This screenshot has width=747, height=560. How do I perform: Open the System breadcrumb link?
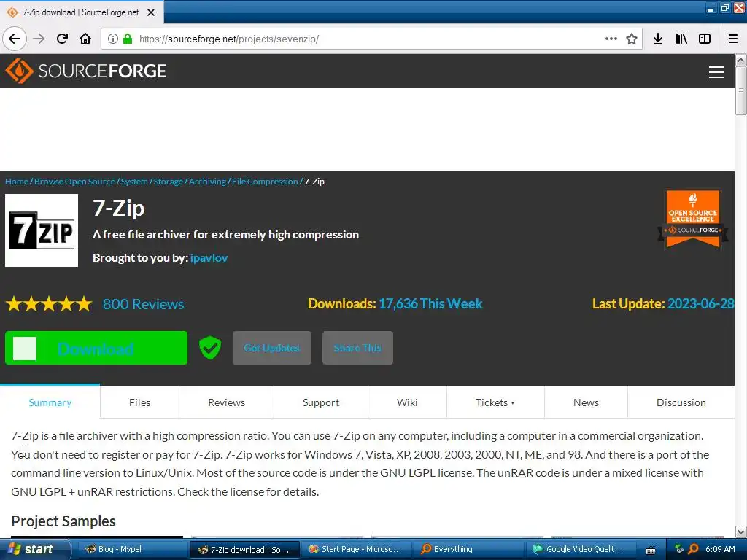click(x=134, y=182)
